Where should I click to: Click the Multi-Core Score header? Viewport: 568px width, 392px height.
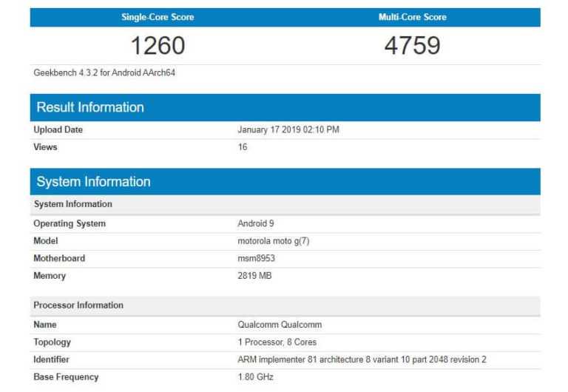(412, 17)
